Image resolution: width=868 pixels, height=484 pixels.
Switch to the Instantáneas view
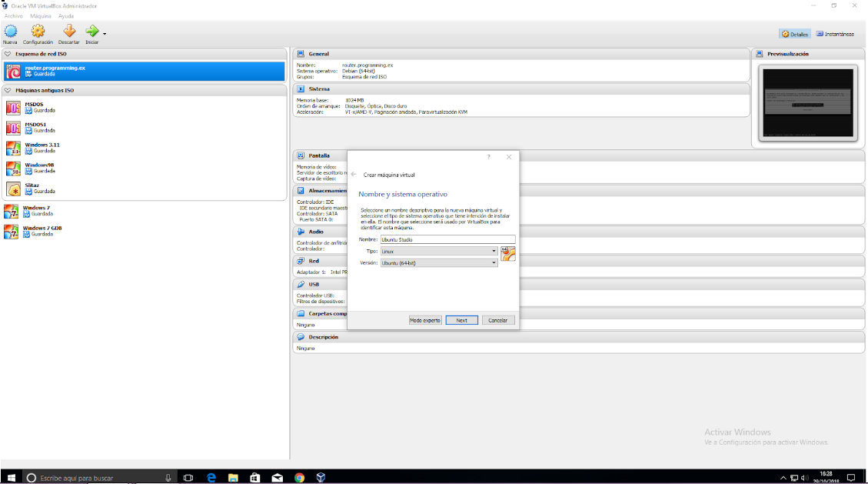tap(835, 34)
